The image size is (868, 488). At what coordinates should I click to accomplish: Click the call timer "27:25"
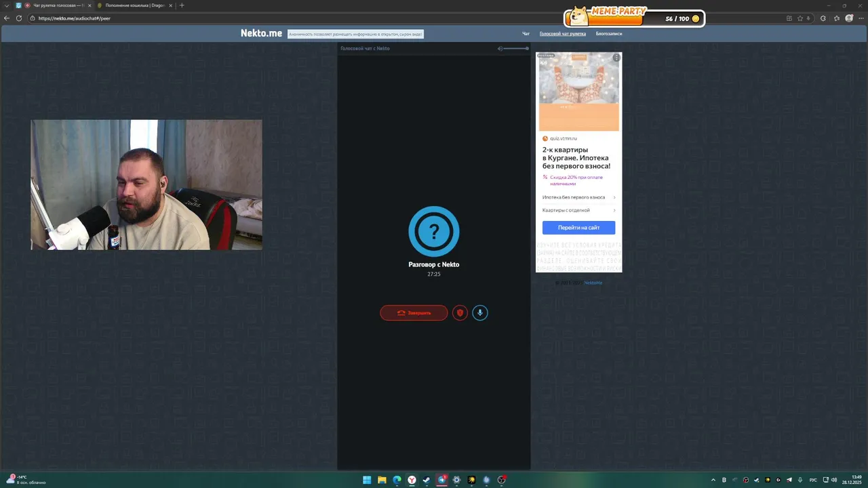(x=434, y=274)
